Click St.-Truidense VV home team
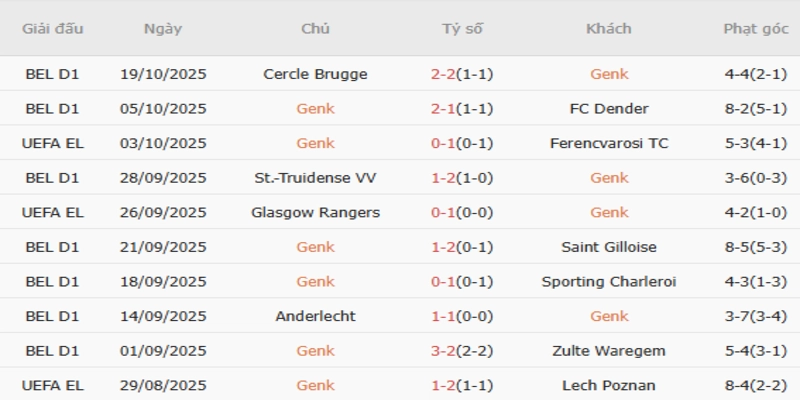Image resolution: width=800 pixels, height=400 pixels. click(x=315, y=178)
